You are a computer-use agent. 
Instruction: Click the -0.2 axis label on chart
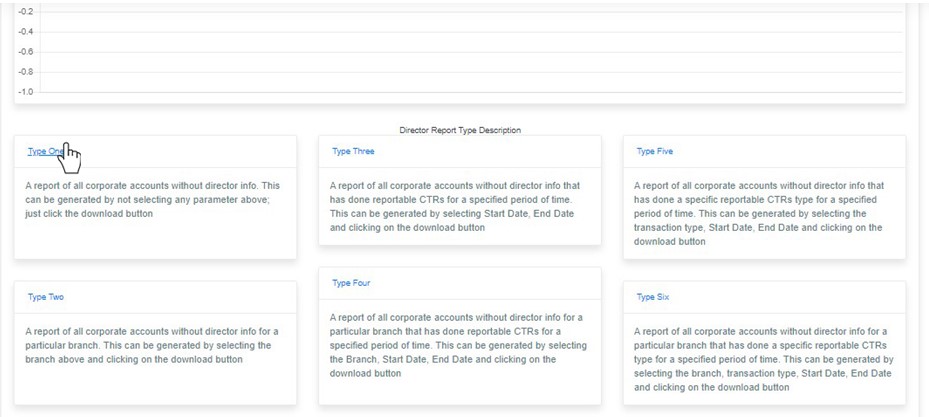click(x=26, y=11)
